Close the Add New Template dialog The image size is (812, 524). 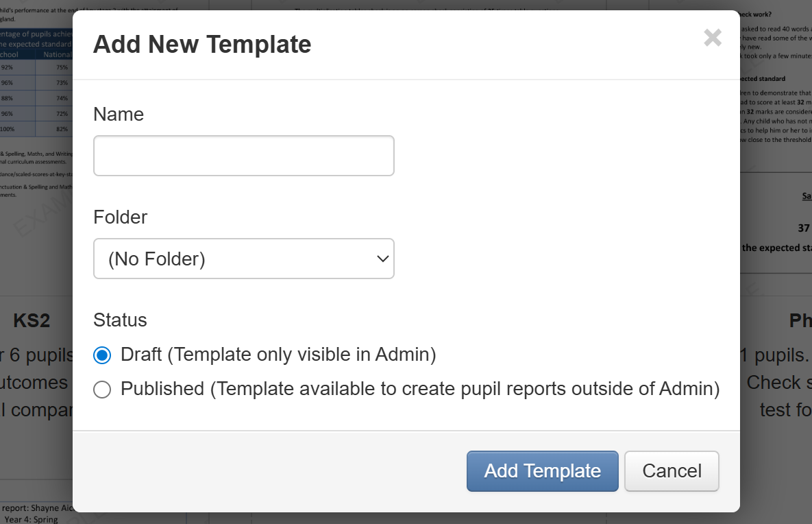tap(713, 38)
